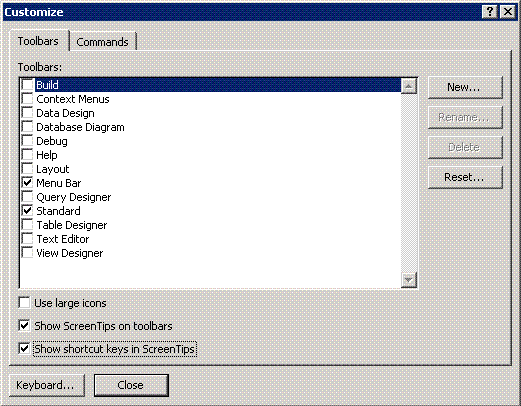Check the Table Designer toolbar box
521x406 pixels.
27,225
